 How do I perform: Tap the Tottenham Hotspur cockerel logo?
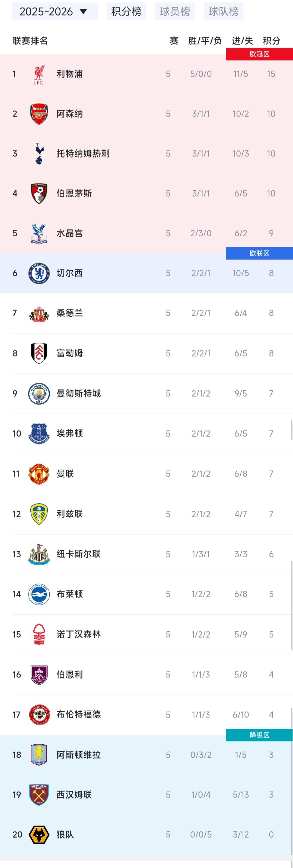(39, 154)
